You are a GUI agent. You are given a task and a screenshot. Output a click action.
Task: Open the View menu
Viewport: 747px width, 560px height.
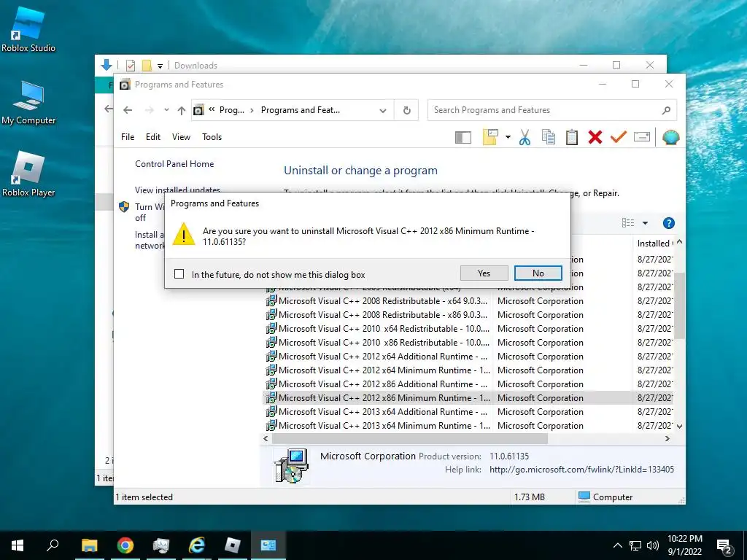(181, 137)
